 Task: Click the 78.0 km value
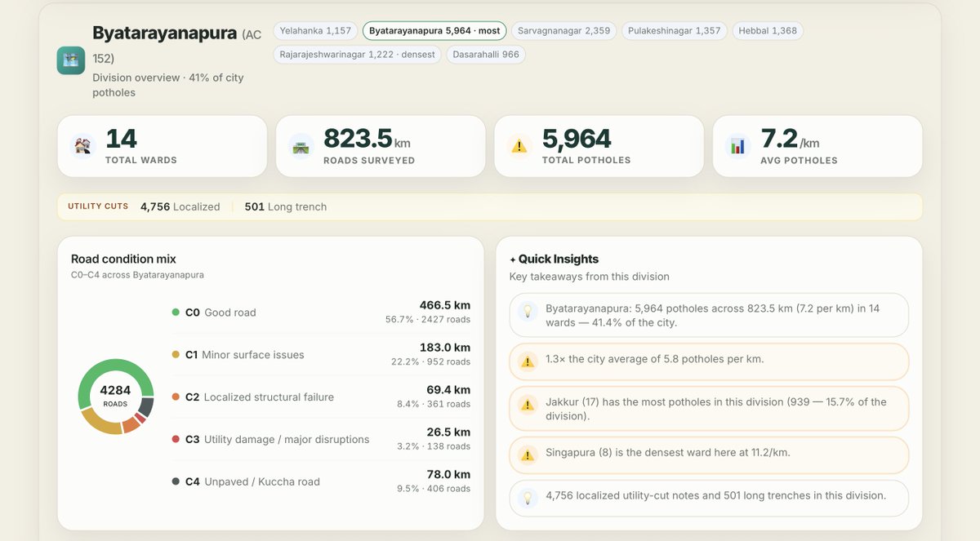[x=448, y=475]
